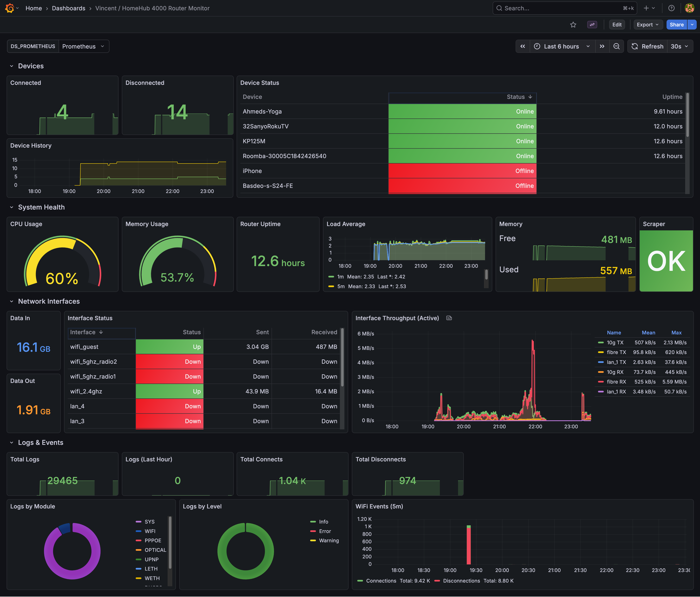Click the Grafana logo

click(x=9, y=8)
